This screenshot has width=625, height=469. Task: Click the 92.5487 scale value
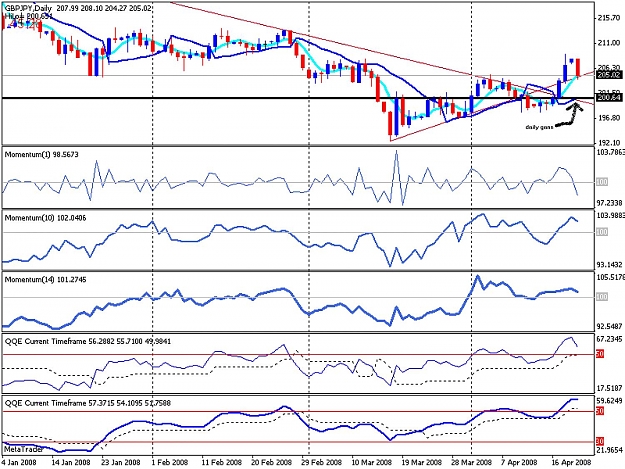point(610,327)
